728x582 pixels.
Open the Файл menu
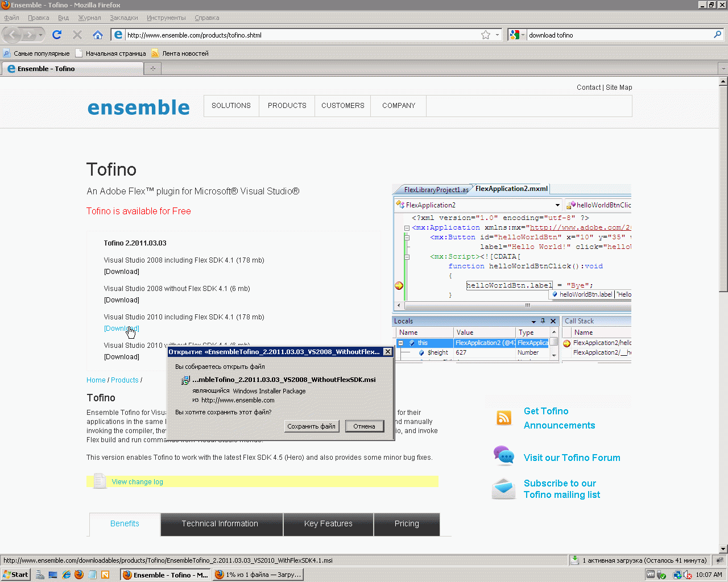click(11, 18)
